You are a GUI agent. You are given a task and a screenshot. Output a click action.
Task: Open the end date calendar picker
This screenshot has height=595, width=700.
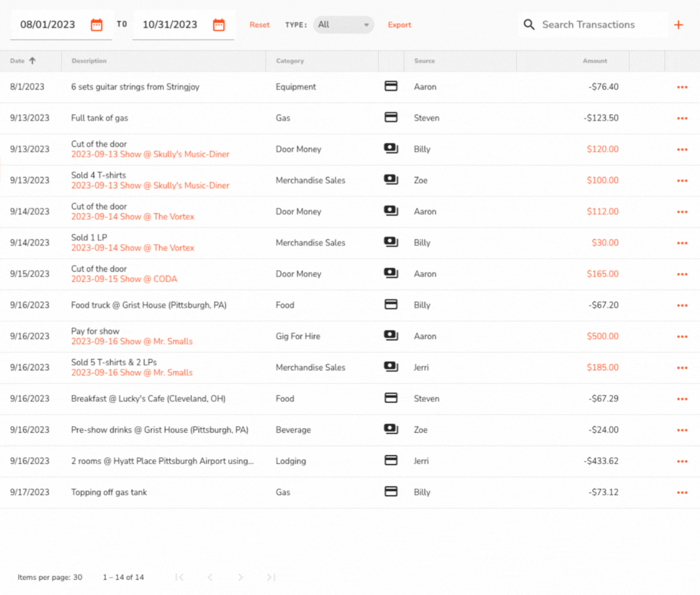(219, 24)
